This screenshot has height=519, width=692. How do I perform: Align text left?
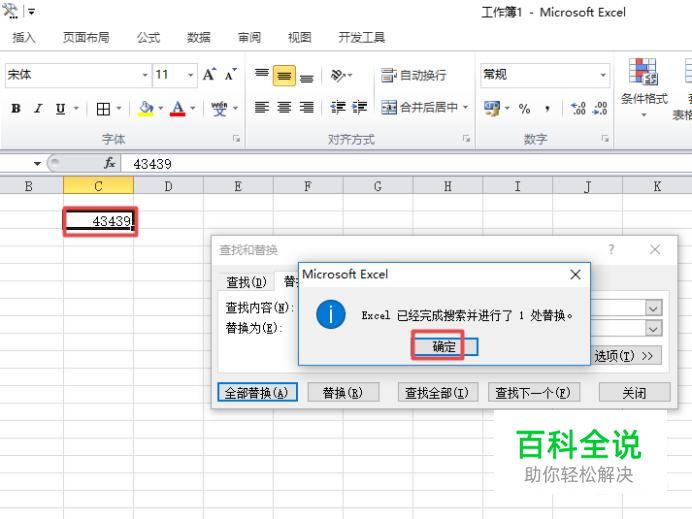262,107
